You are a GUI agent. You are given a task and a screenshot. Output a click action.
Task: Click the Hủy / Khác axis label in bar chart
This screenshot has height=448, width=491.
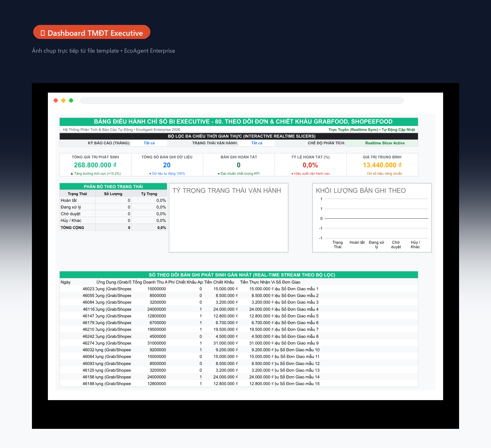click(x=415, y=245)
